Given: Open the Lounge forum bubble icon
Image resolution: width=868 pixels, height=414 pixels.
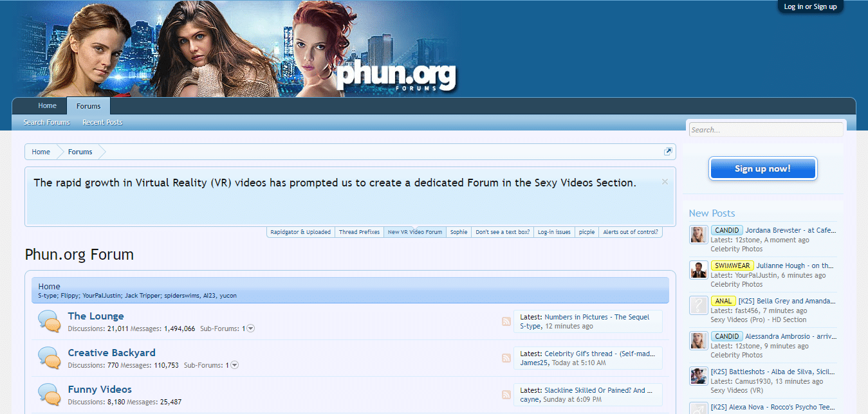Looking at the screenshot, I should [49, 321].
